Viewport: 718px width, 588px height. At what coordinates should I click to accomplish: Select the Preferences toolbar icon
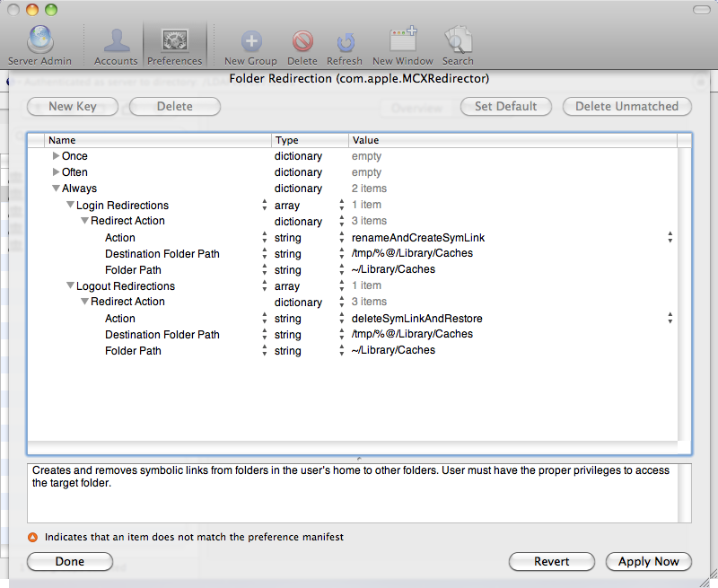click(x=174, y=46)
